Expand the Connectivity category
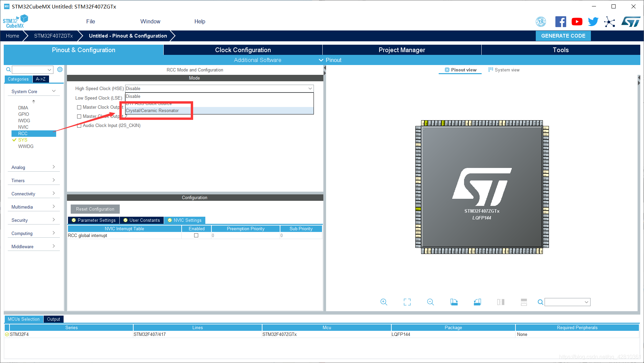 (33, 194)
